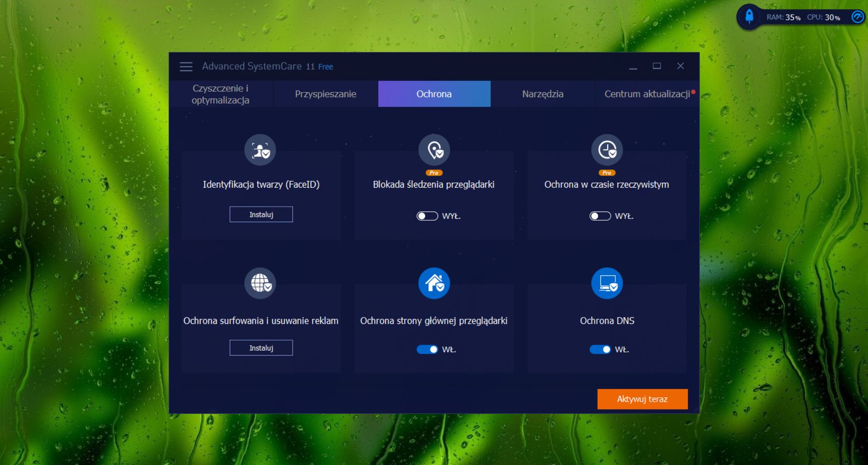This screenshot has height=465, width=868.
Task: Click the CPU usage reading in widget
Action: click(x=824, y=17)
